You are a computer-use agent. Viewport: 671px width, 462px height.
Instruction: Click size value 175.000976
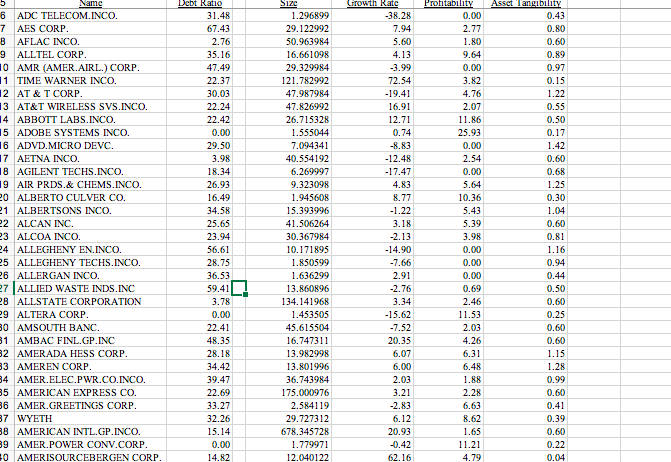coord(305,393)
